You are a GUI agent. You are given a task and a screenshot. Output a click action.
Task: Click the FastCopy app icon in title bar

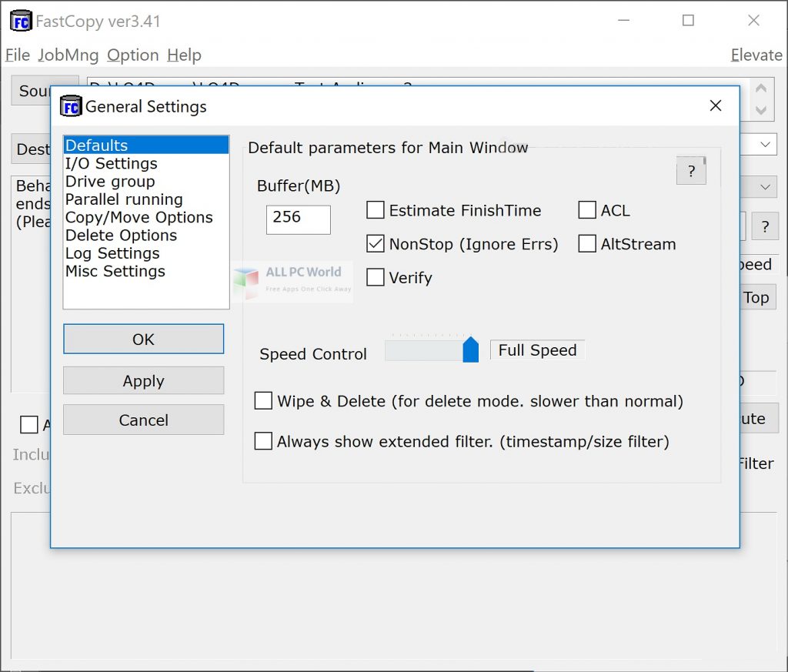[x=21, y=21]
